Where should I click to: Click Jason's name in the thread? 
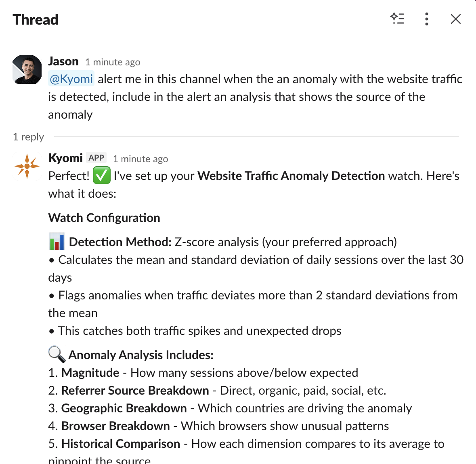coord(63,61)
